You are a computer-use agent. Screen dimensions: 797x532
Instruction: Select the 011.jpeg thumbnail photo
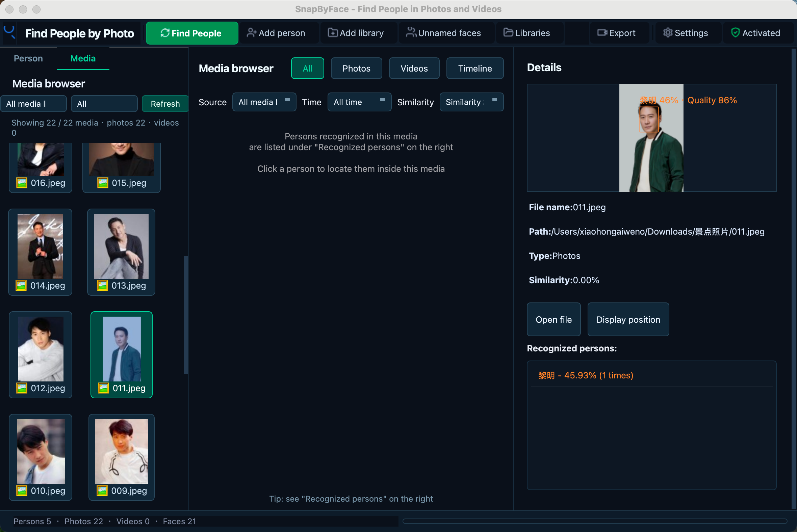tap(122, 349)
